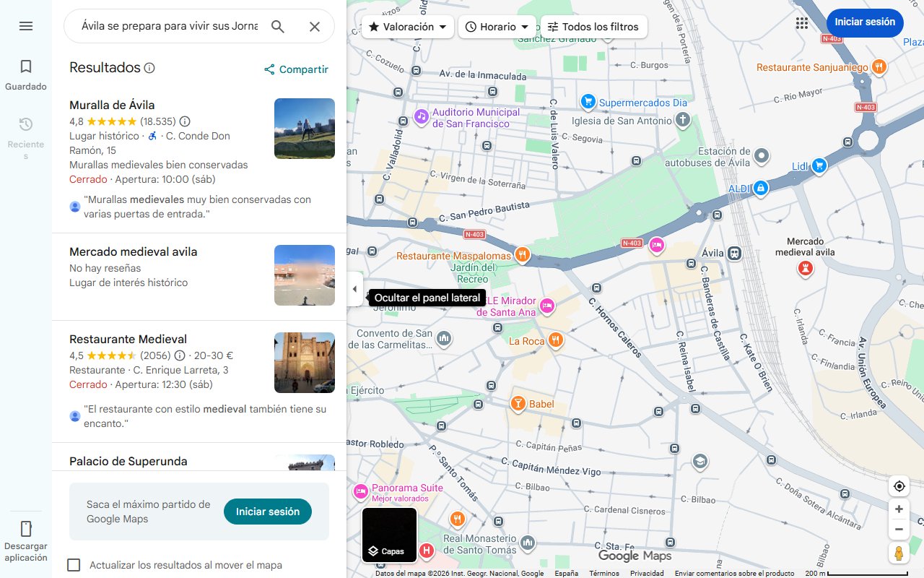Open the Google apps grid

click(x=802, y=23)
